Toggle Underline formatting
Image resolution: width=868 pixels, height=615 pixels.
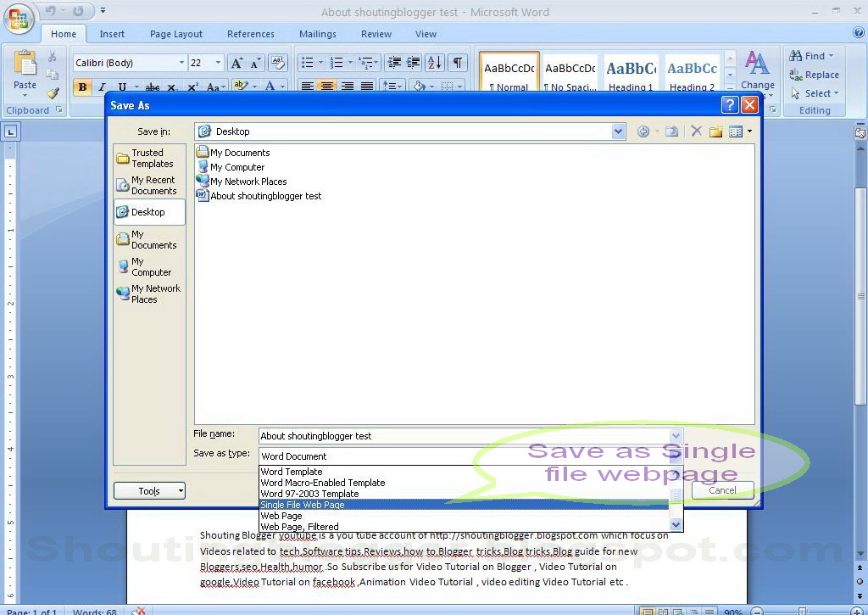pyautogui.click(x=122, y=87)
